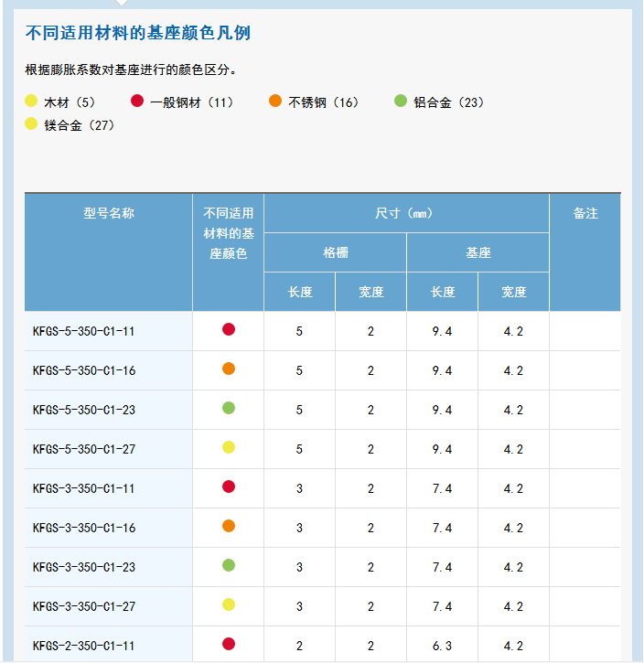Click the yellow dot in row KFGS-5-350-C1-27
Screen dimensions: 644x663
click(229, 447)
